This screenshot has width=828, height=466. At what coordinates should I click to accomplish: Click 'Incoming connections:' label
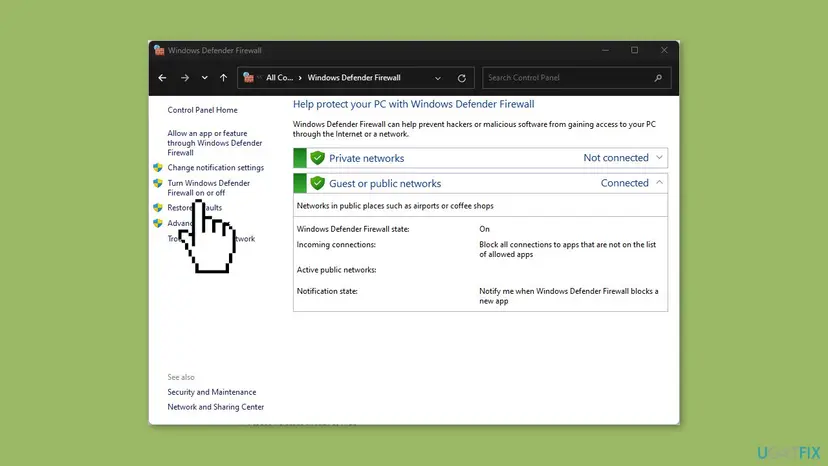[x=336, y=245]
